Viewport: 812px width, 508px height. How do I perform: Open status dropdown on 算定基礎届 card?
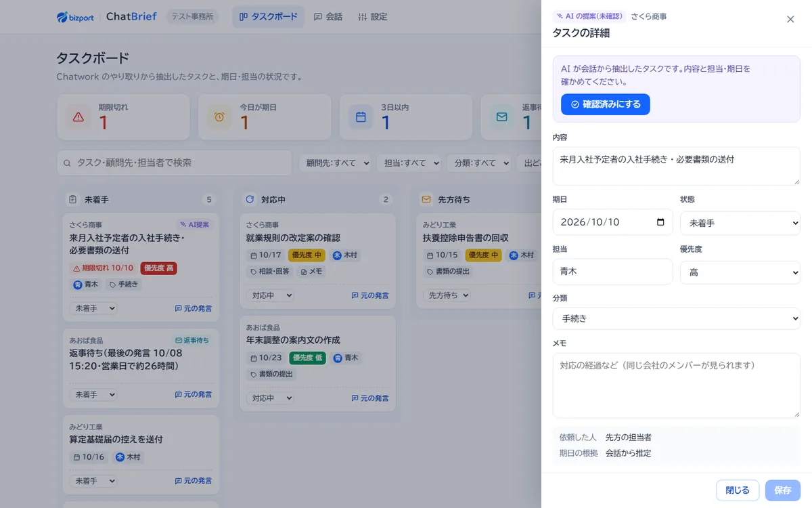point(93,480)
